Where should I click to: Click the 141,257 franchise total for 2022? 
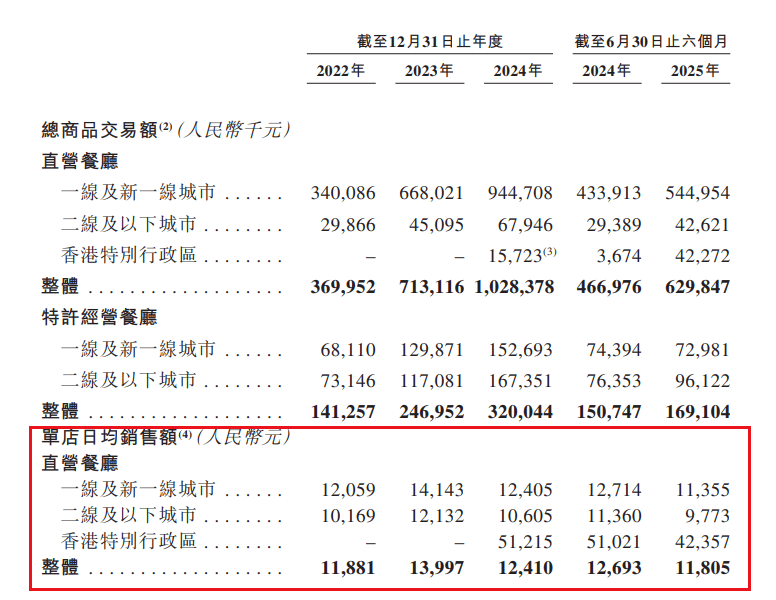(344, 411)
